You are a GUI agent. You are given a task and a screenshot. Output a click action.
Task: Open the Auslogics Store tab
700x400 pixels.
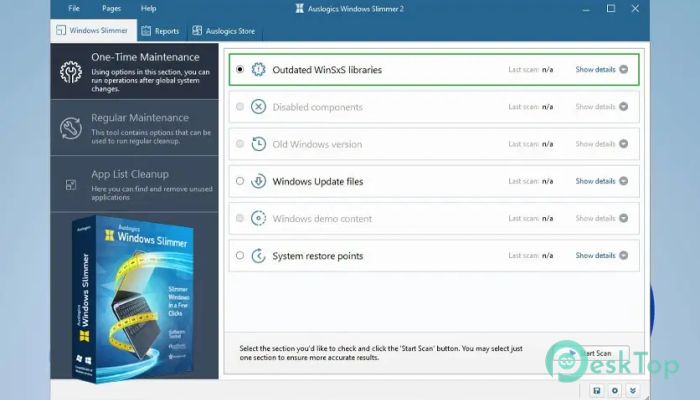tap(224, 31)
